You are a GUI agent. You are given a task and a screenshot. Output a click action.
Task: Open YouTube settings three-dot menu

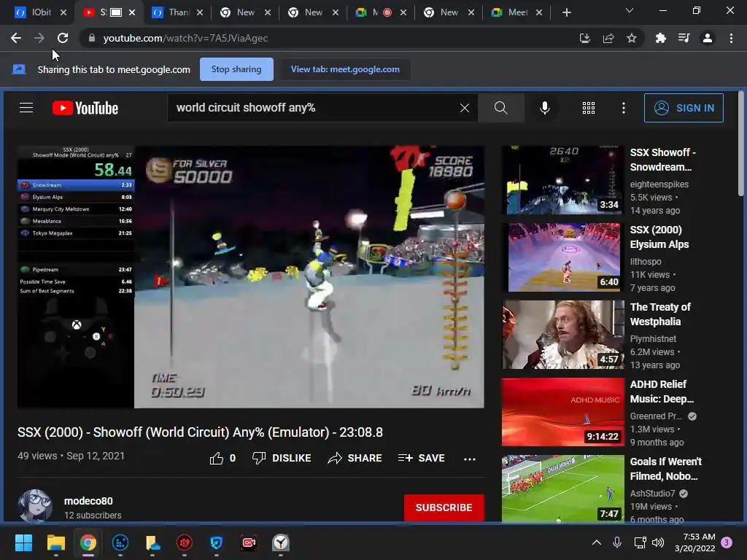(623, 108)
